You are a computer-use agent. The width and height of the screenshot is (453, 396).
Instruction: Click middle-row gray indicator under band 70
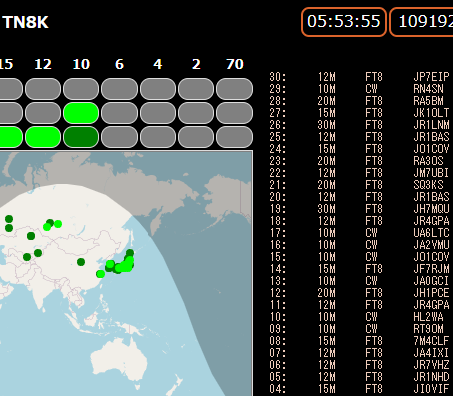coord(234,113)
